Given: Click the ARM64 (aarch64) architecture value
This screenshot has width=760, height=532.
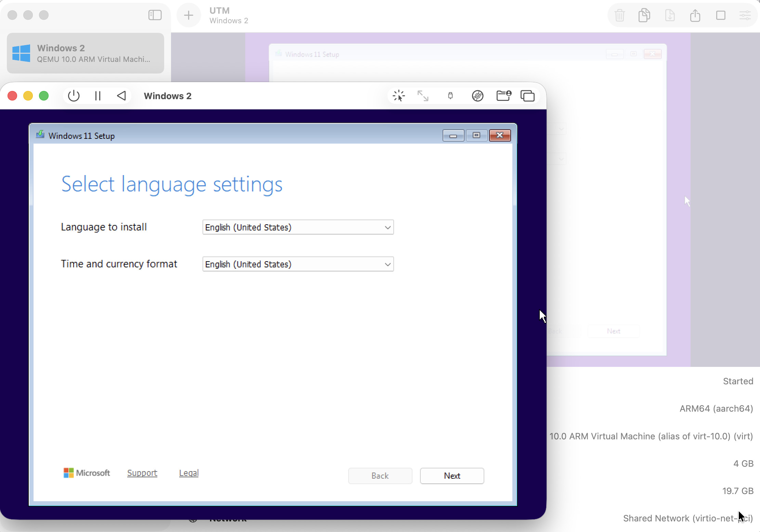Looking at the screenshot, I should 716,409.
